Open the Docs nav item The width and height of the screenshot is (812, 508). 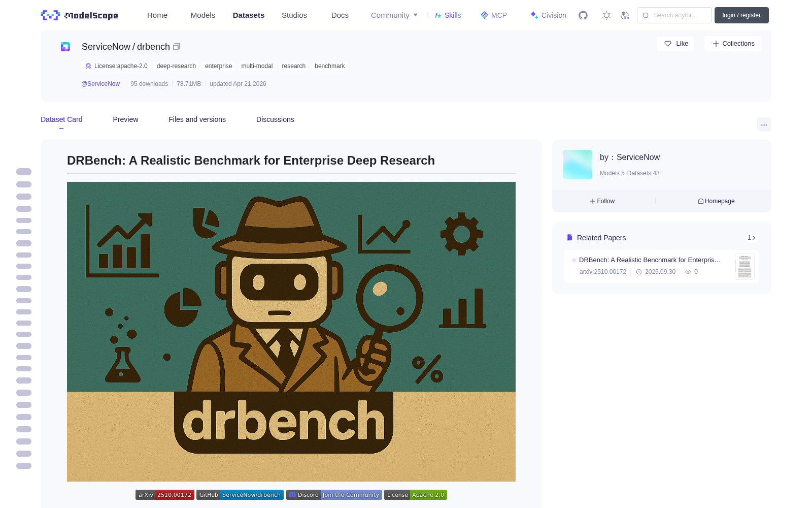click(x=340, y=15)
